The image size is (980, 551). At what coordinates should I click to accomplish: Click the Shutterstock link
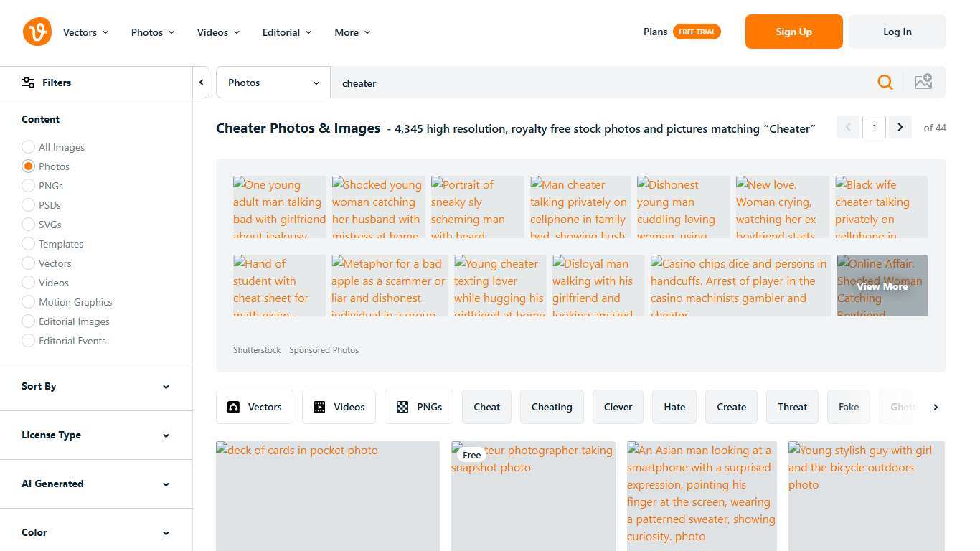[x=257, y=349]
